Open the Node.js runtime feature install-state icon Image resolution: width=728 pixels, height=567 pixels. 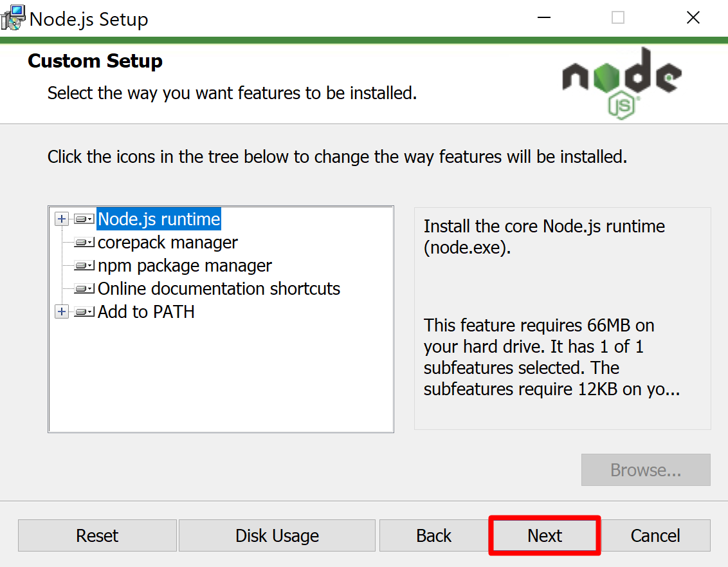pos(84,219)
